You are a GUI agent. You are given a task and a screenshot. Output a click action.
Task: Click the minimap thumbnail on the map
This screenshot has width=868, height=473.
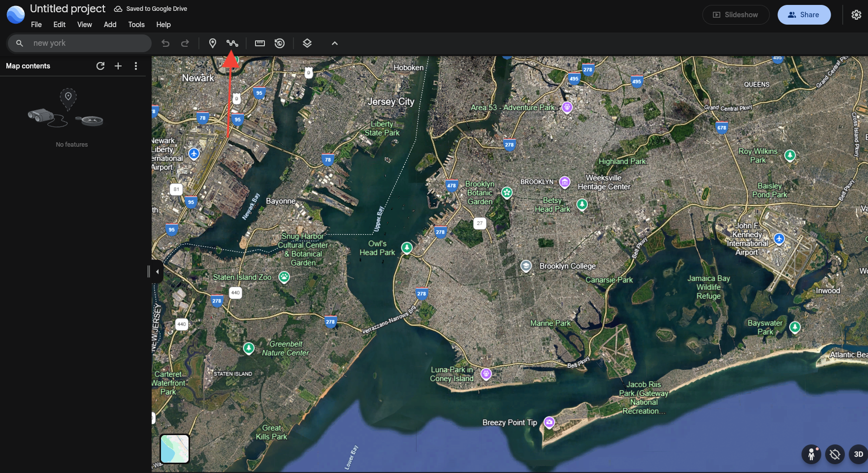(x=175, y=449)
